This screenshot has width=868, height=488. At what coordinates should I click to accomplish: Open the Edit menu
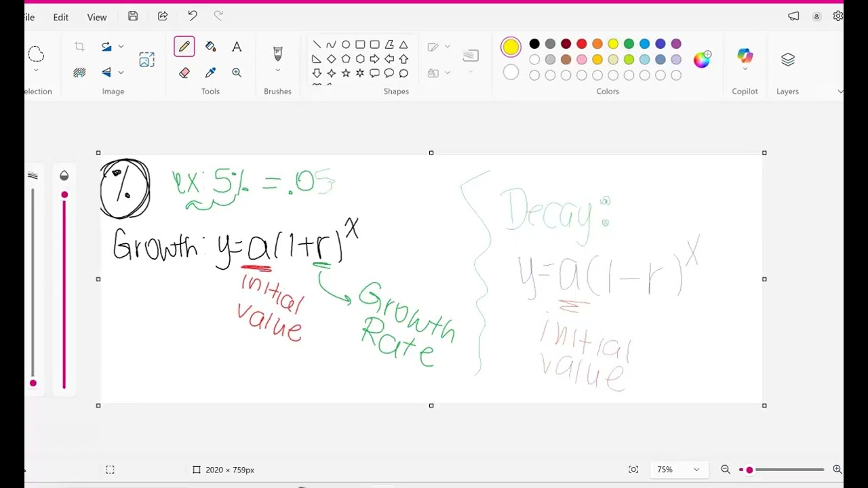click(61, 17)
